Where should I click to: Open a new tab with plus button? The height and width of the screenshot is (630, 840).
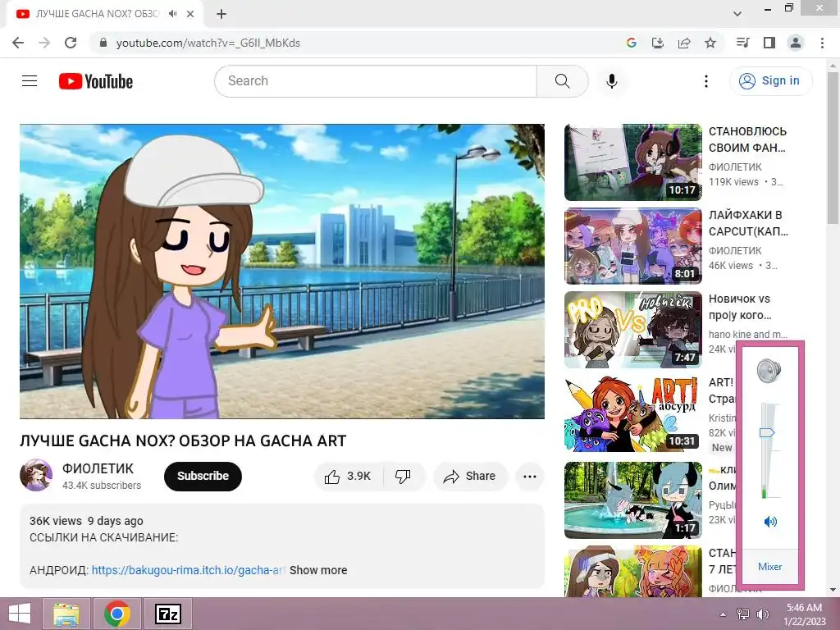pyautogui.click(x=221, y=14)
